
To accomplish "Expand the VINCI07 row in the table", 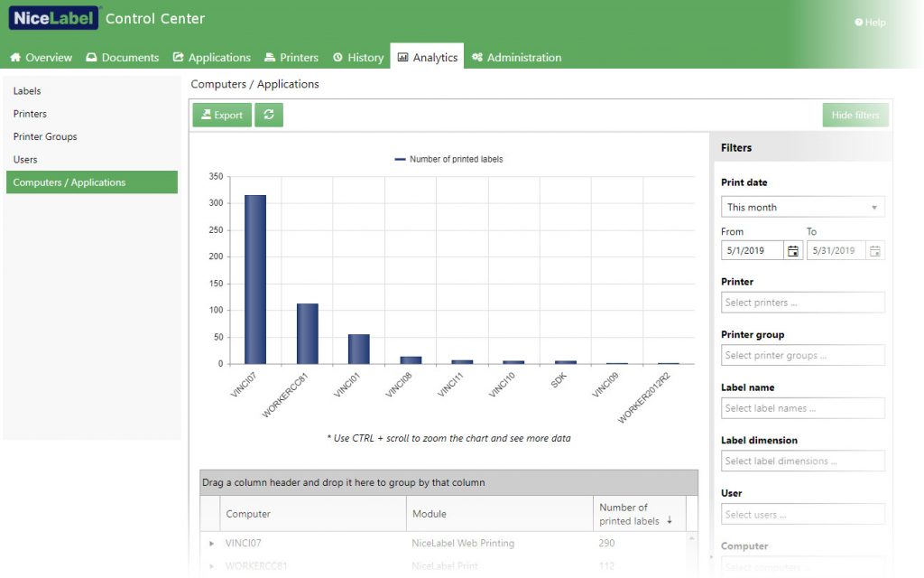I will click(212, 543).
